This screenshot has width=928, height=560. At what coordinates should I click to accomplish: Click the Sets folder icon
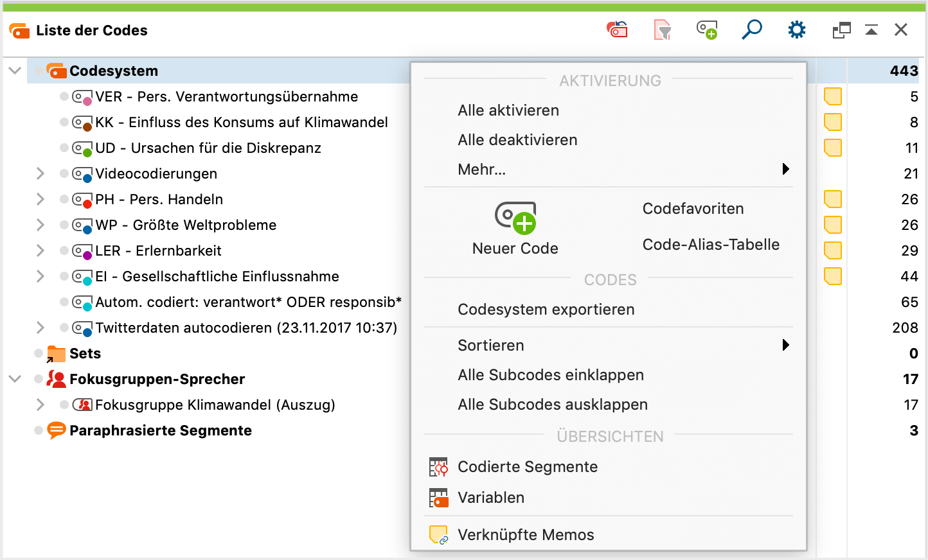[x=56, y=354]
